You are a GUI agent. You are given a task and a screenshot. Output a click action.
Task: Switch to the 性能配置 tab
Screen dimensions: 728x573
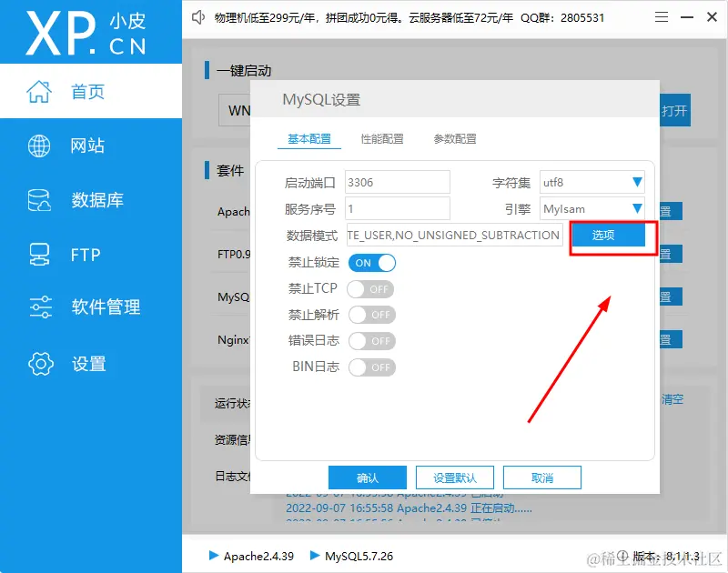[382, 139]
